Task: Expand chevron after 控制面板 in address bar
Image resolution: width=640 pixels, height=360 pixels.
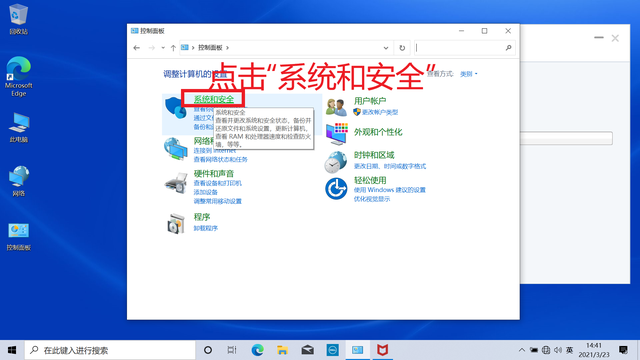Action: point(227,48)
